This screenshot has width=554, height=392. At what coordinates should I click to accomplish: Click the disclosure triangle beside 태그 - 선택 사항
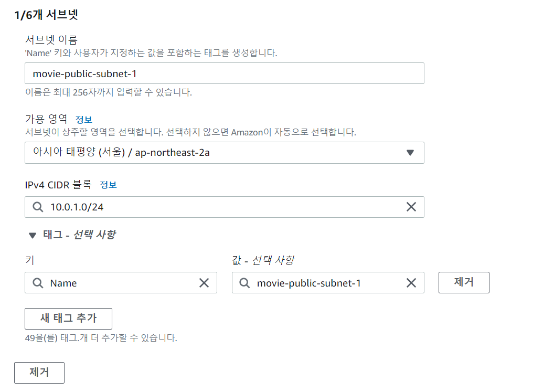click(x=33, y=235)
